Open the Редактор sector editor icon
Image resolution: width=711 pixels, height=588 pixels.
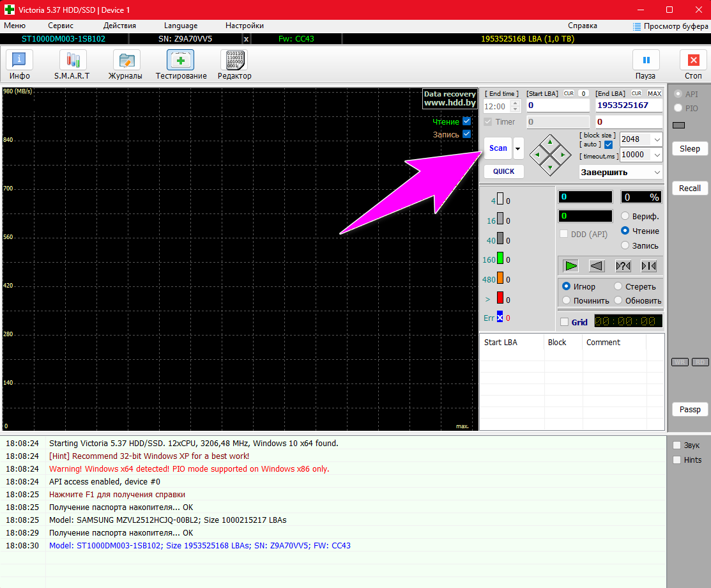point(234,60)
